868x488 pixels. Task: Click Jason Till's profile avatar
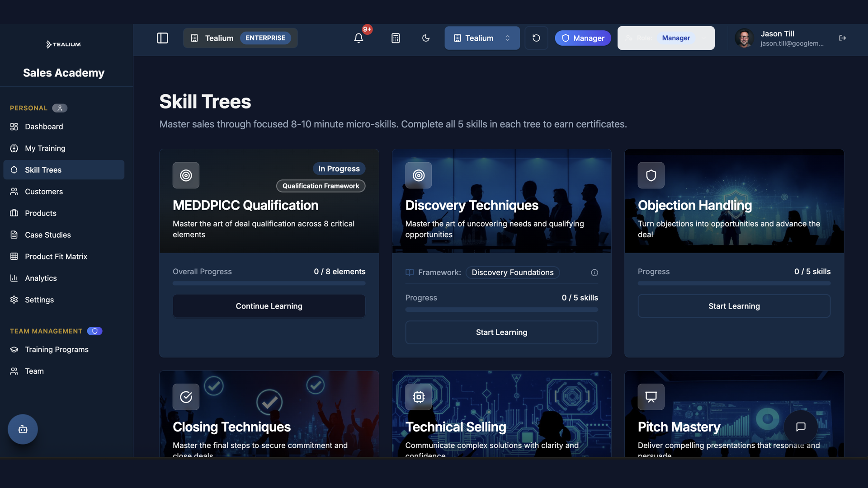[x=744, y=38]
